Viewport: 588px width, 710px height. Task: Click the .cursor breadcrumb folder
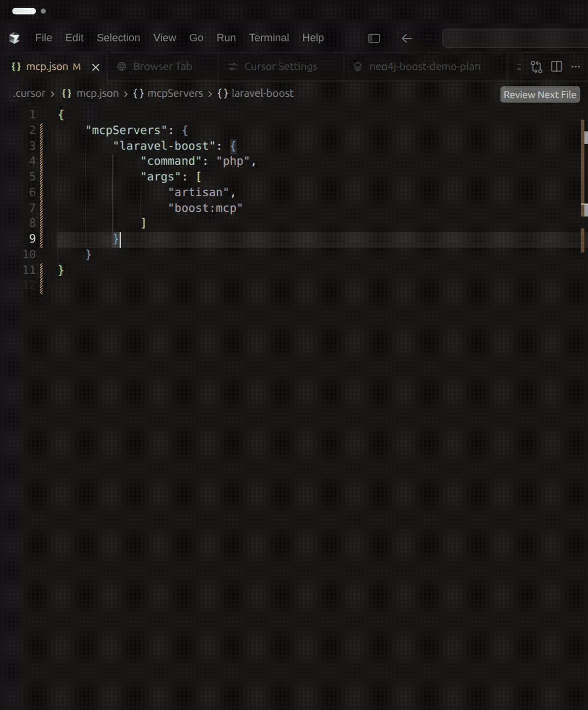click(29, 93)
